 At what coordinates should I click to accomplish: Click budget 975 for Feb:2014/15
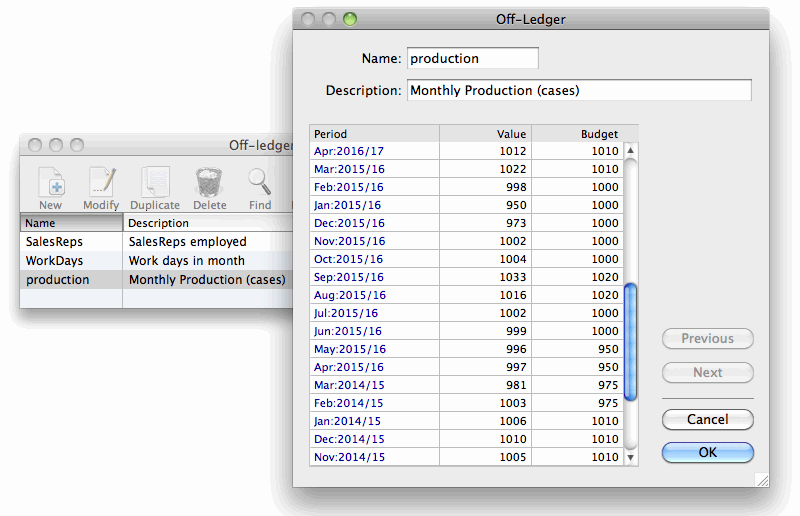coord(578,403)
